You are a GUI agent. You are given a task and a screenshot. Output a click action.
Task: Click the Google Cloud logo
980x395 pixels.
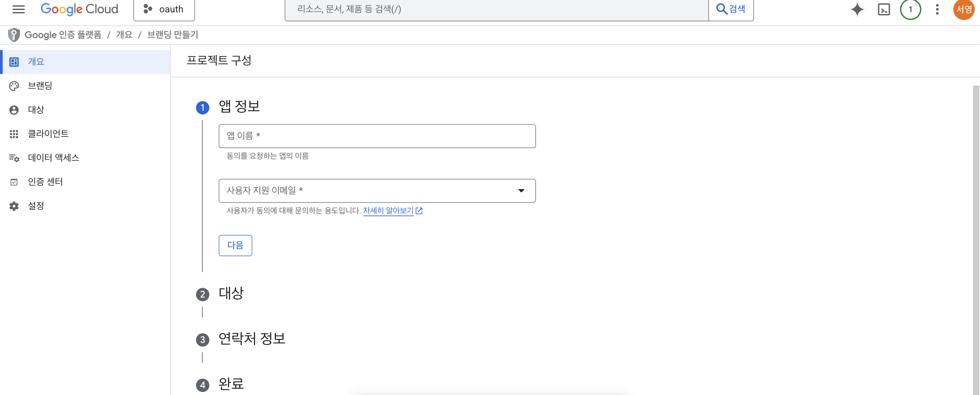[x=79, y=9]
